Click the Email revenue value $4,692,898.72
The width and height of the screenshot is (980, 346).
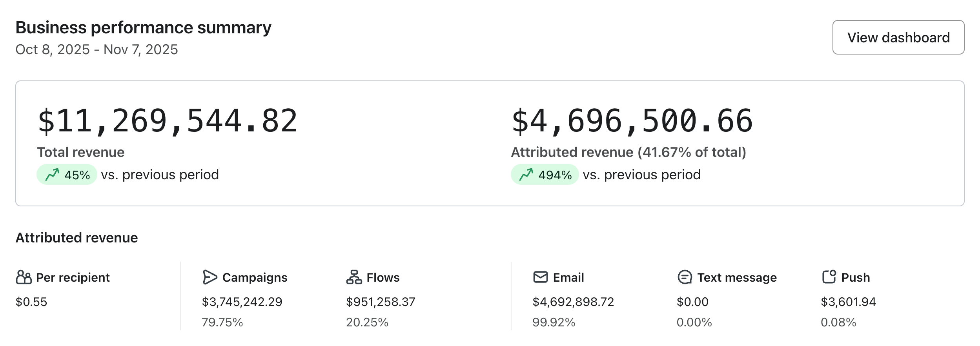point(573,302)
